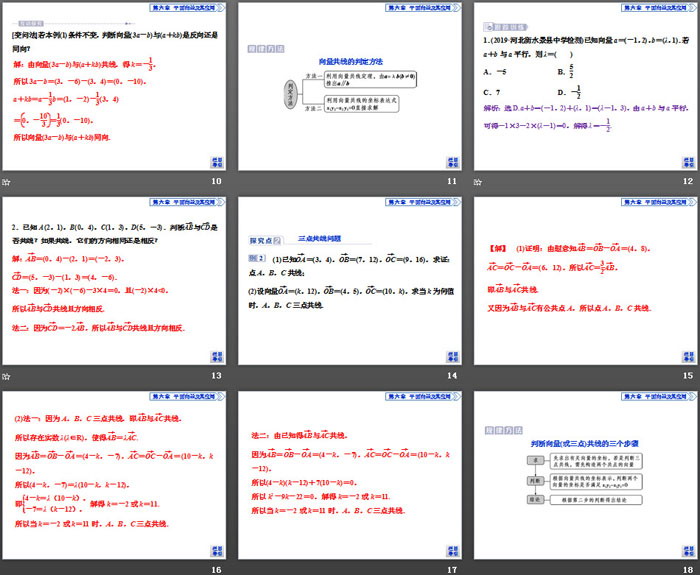Click answer option A. −5 on slide 12
The height and width of the screenshot is (575, 700).
[495, 71]
